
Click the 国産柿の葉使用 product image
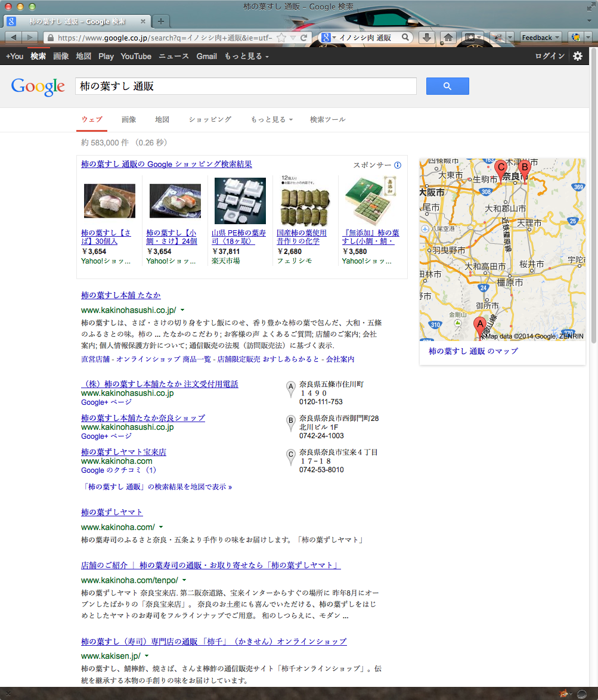(x=305, y=201)
